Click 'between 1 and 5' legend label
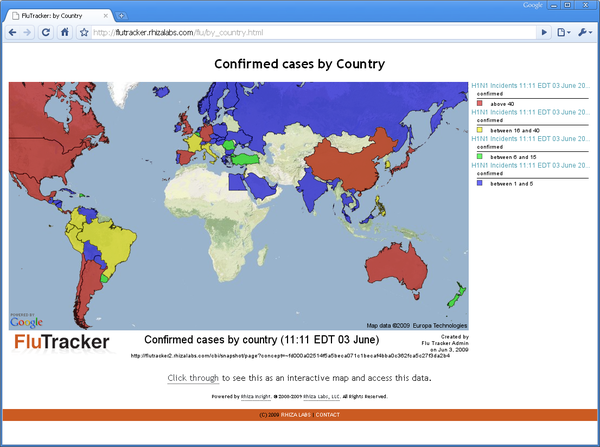Image resolution: width=600 pixels, height=447 pixels. [512, 184]
